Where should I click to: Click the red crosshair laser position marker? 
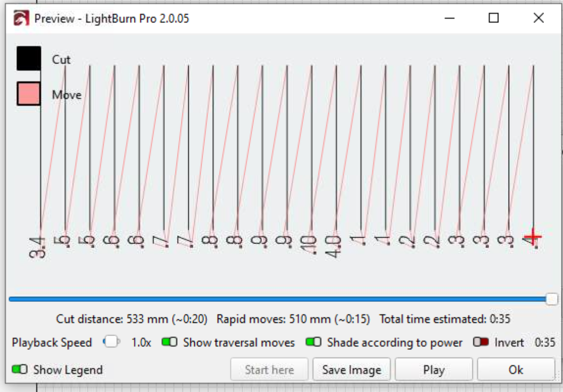pos(533,237)
